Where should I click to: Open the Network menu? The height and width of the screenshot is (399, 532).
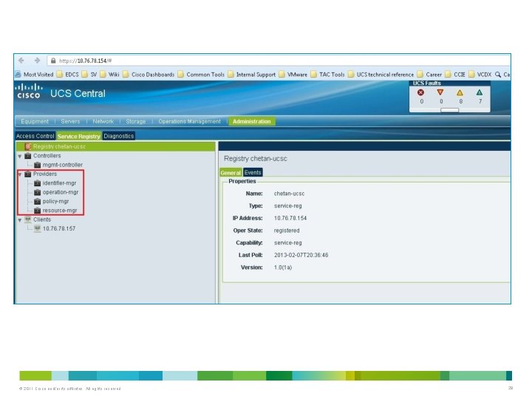103,121
